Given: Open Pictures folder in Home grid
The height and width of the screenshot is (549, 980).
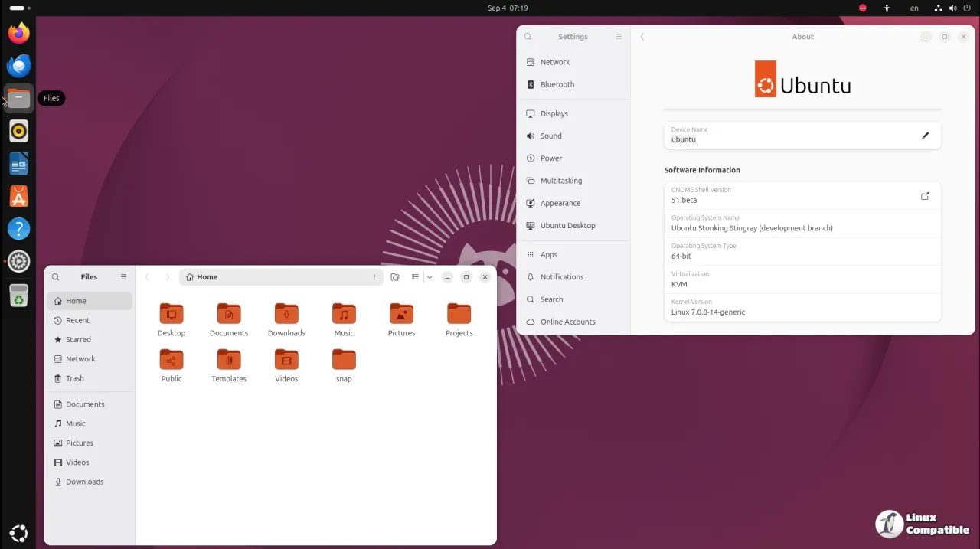Looking at the screenshot, I should [x=401, y=319].
